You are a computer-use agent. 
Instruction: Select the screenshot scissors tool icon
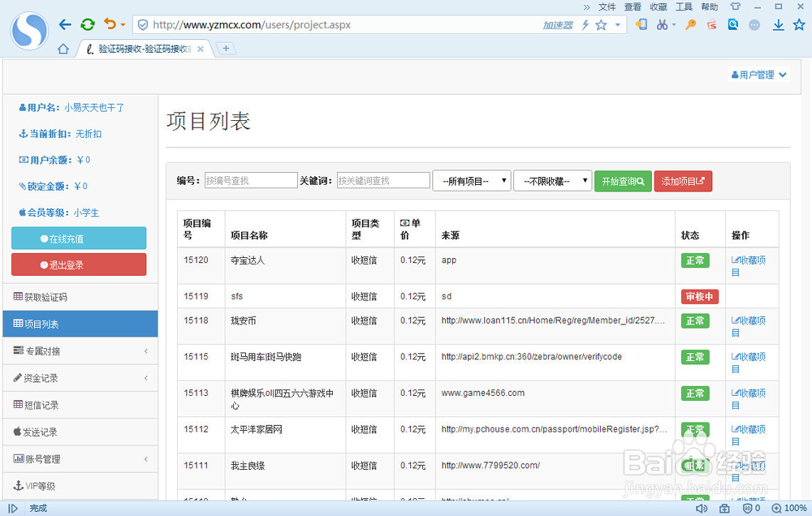pos(662,24)
